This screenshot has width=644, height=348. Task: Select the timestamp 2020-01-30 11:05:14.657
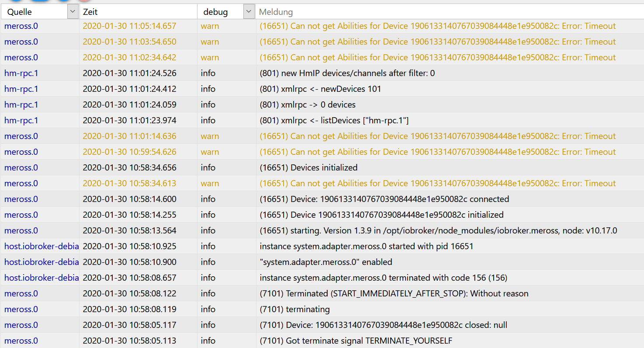pyautogui.click(x=129, y=26)
